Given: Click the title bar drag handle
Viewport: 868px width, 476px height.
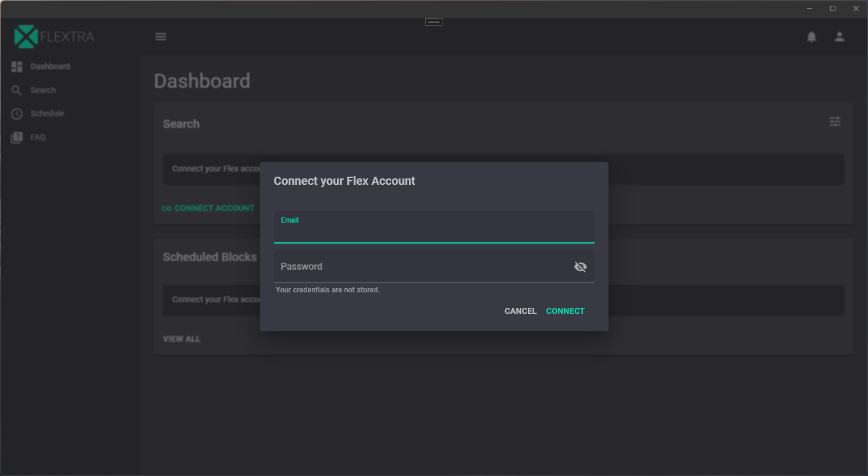Looking at the screenshot, I should pyautogui.click(x=434, y=22).
